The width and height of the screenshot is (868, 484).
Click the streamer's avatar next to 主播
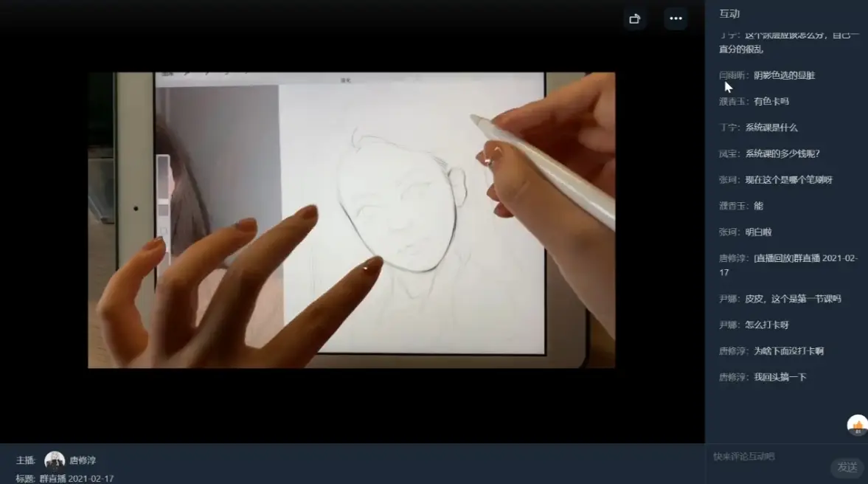pyautogui.click(x=53, y=459)
